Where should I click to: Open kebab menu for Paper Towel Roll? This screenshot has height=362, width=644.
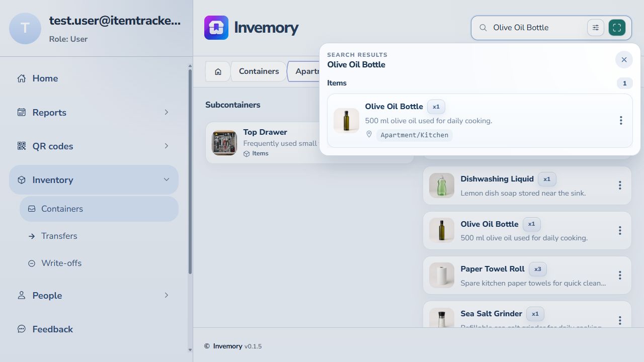(620, 275)
